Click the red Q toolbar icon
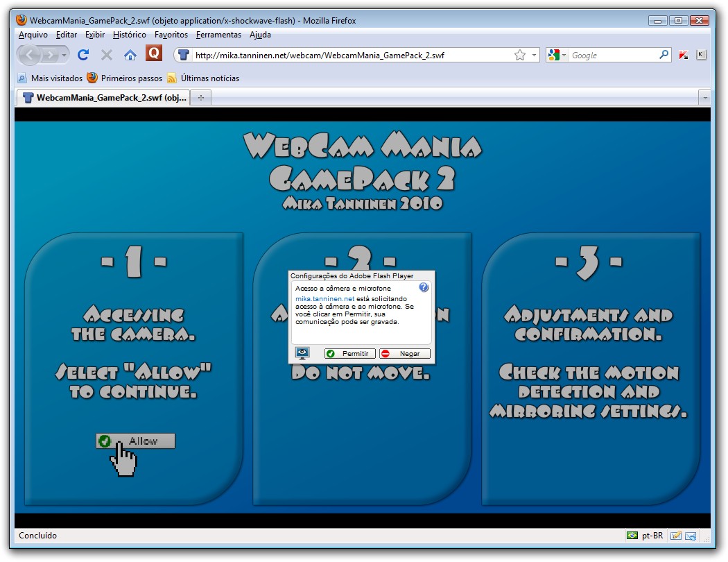The width and height of the screenshot is (728, 562). (x=153, y=53)
